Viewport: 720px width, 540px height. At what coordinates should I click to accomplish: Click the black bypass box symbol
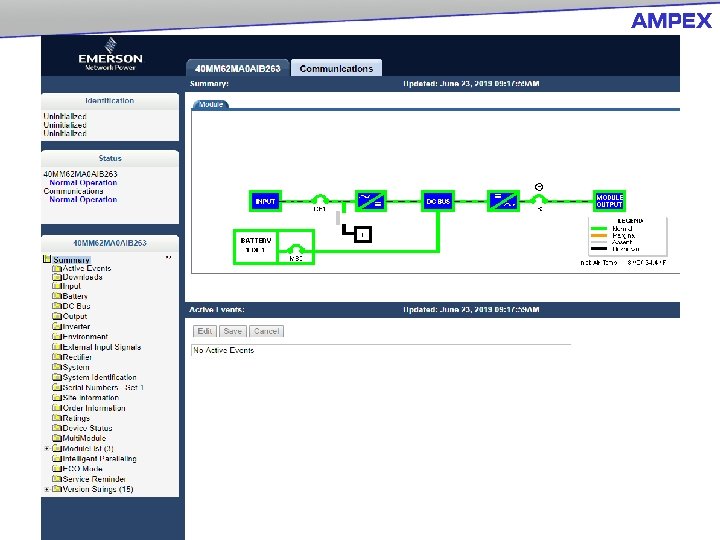pyautogui.click(x=363, y=235)
